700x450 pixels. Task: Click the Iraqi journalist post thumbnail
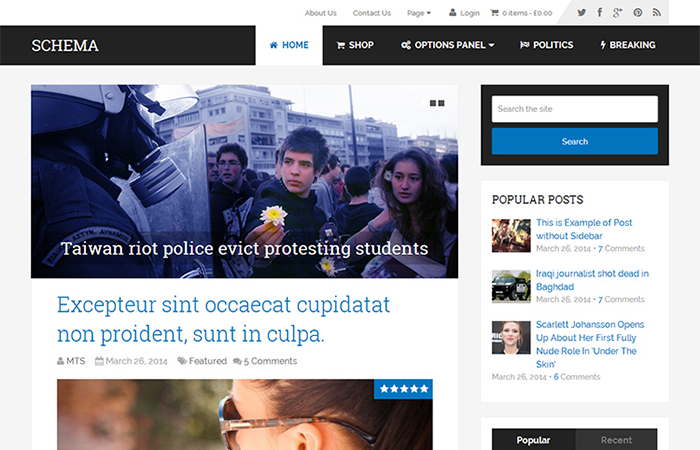(511, 286)
